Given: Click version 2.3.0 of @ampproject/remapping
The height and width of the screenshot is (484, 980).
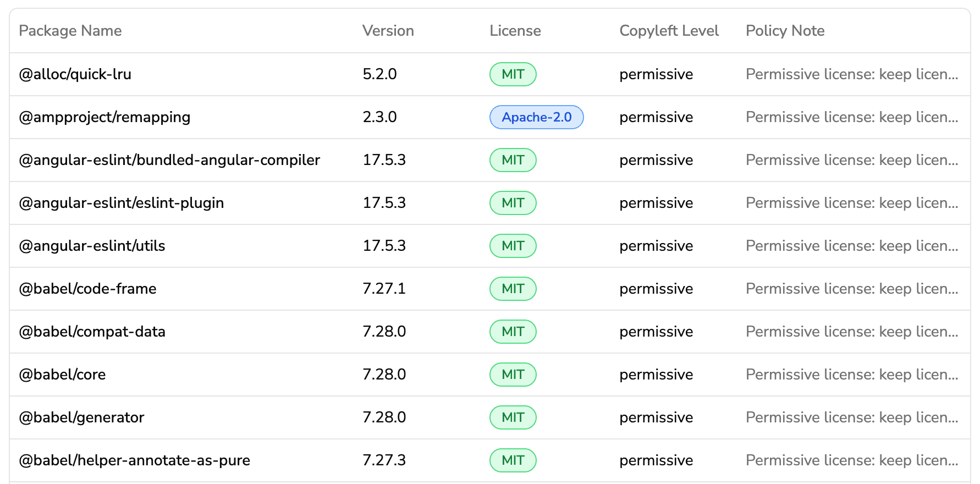Looking at the screenshot, I should coord(379,117).
